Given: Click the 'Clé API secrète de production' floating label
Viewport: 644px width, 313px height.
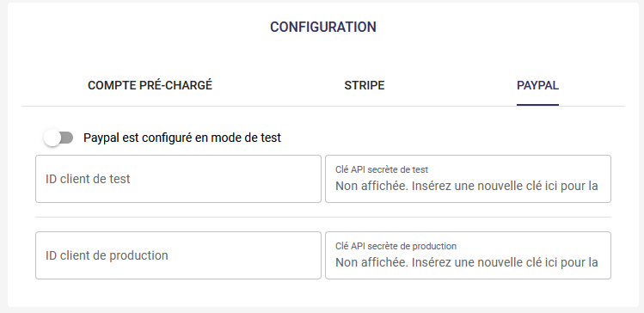Looking at the screenshot, I should pyautogui.click(x=396, y=246).
